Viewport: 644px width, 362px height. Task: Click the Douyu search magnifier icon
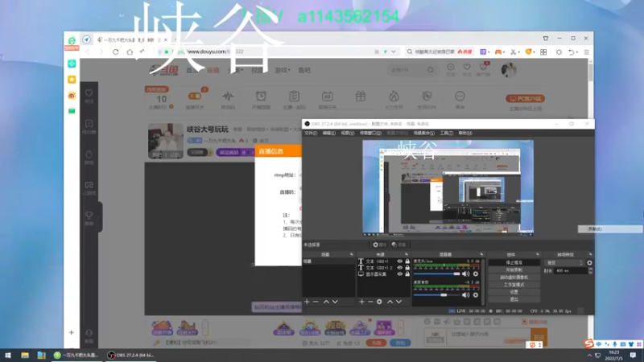coord(430,70)
